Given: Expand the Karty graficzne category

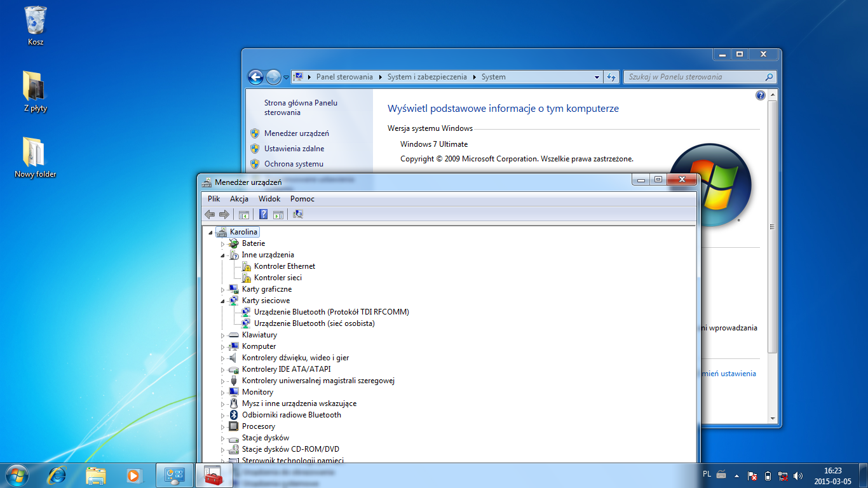Looking at the screenshot, I should pos(223,289).
